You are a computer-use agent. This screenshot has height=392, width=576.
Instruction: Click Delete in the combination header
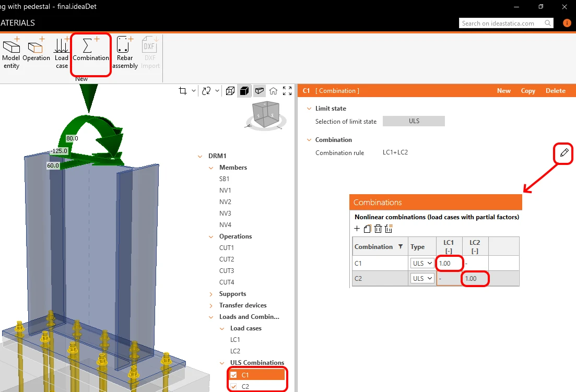556,91
